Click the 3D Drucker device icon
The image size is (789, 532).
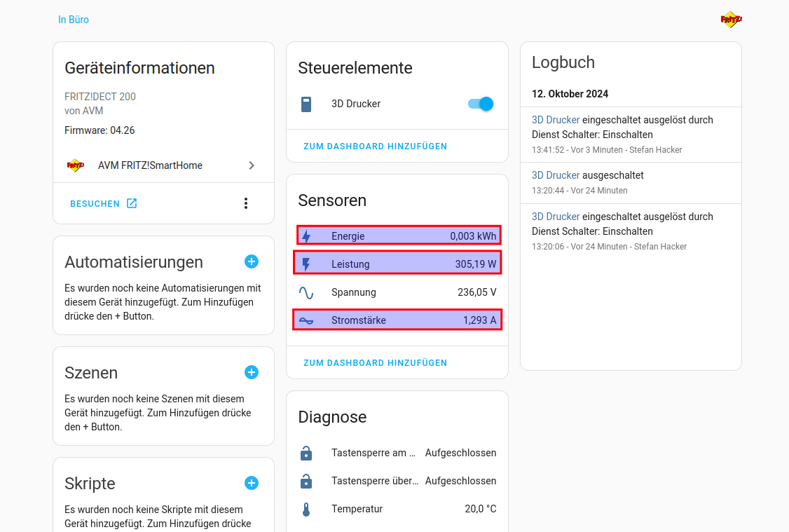[x=306, y=104]
